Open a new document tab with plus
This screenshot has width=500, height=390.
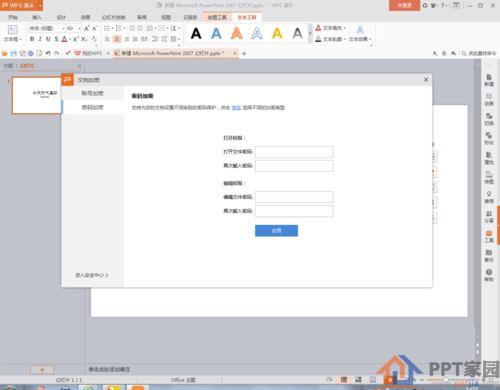(244, 53)
